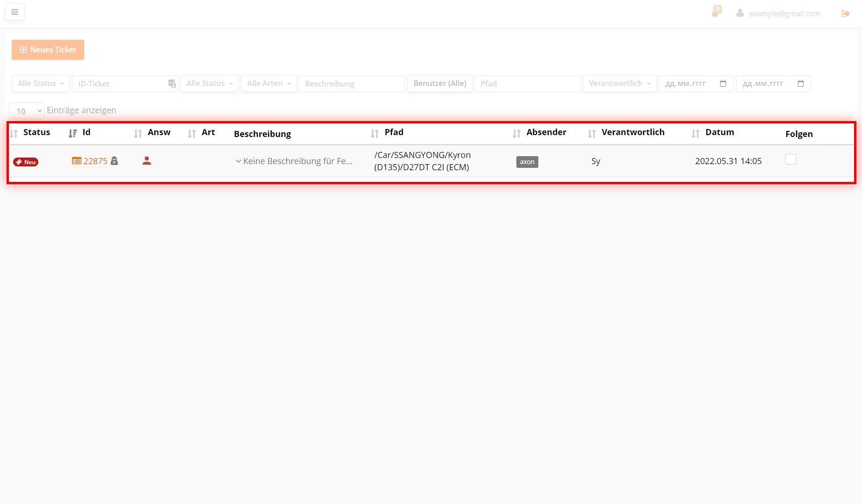
Task: Click the notifications bell icon
Action: pyautogui.click(x=715, y=13)
